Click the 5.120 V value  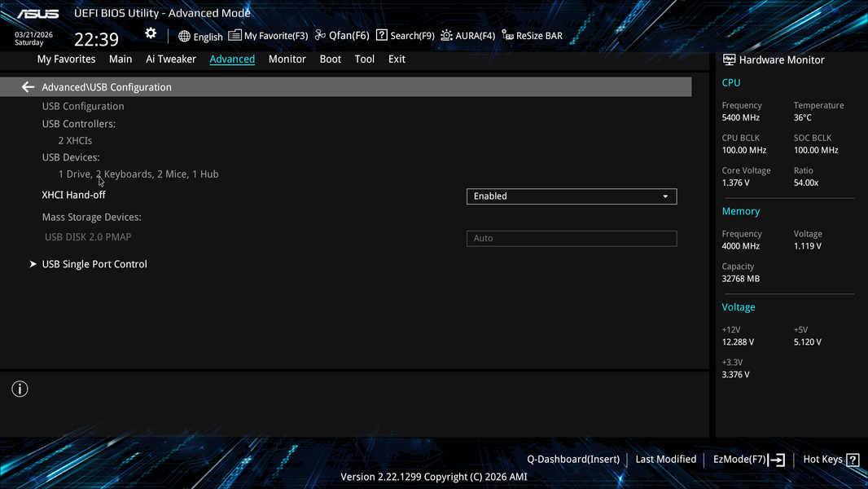click(808, 341)
